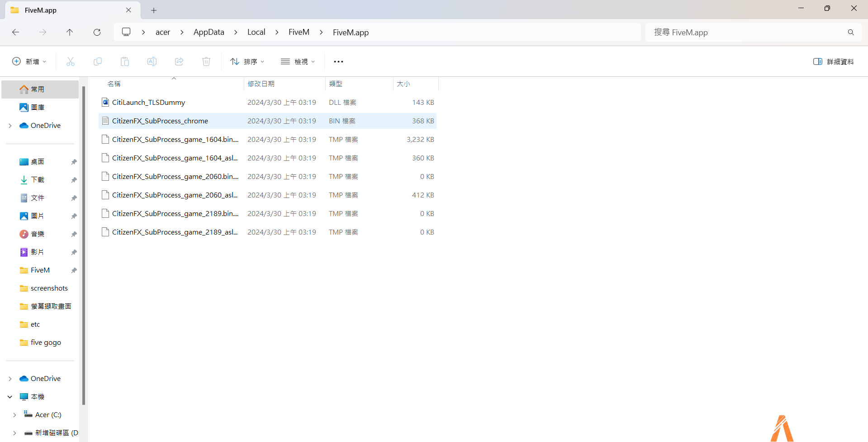Select CitizenFX_SubProcess_game_2189.bin file
The width and height of the screenshot is (868, 442).
coord(267,214)
